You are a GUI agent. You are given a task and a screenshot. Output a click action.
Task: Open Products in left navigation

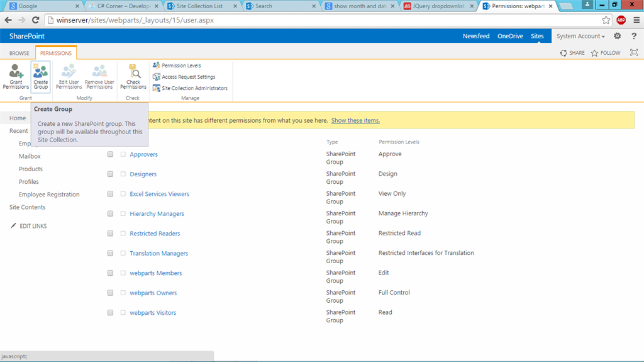30,169
